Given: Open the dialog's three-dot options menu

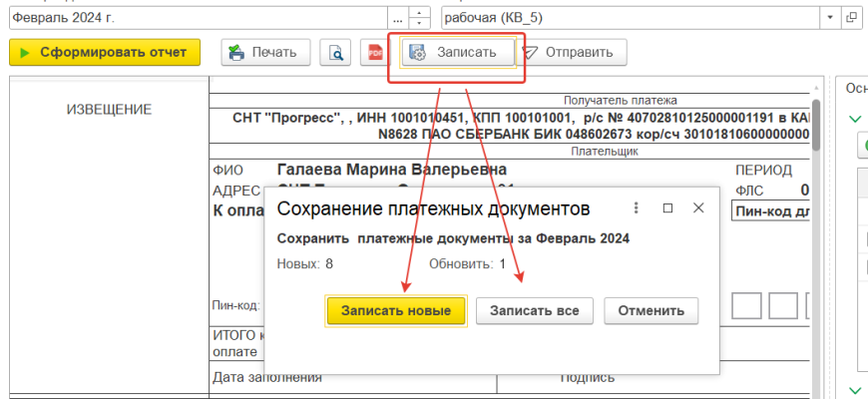Looking at the screenshot, I should click(x=637, y=208).
